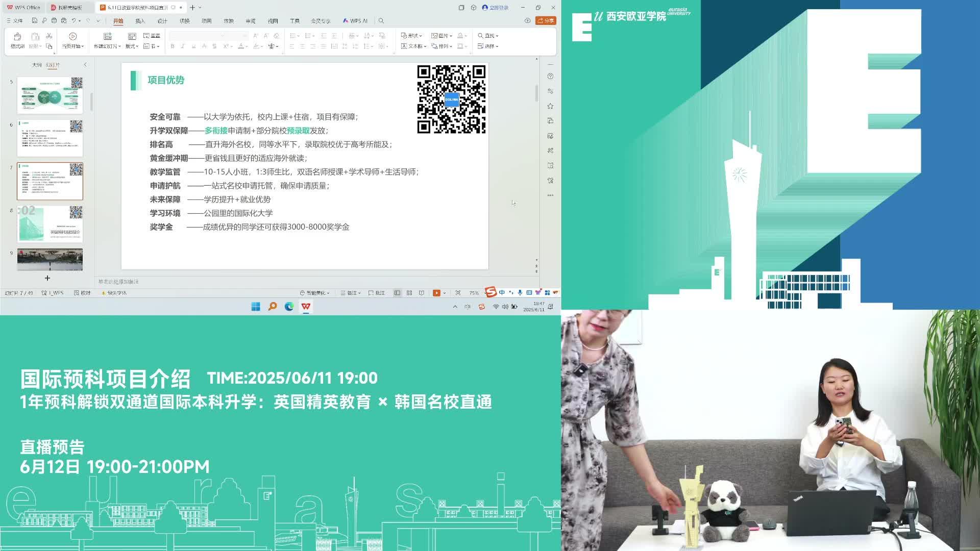Click the orange Share (分享) button

pyautogui.click(x=546, y=20)
